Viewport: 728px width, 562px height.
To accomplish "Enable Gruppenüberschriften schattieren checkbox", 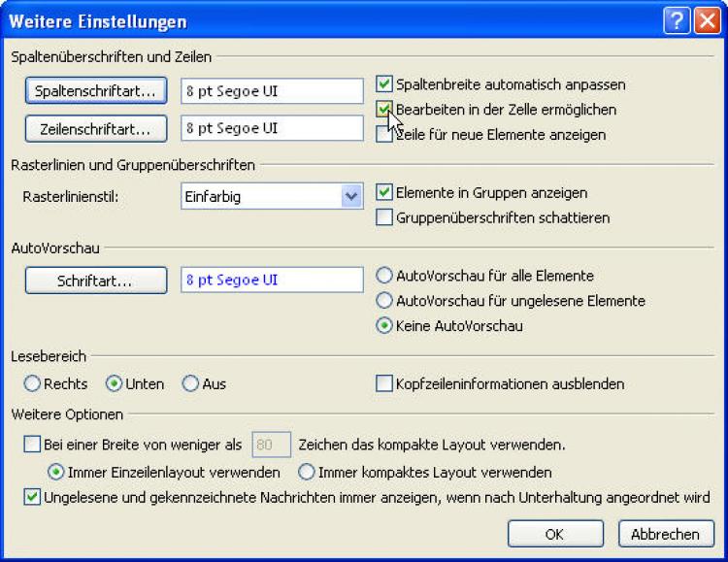I will tap(384, 218).
